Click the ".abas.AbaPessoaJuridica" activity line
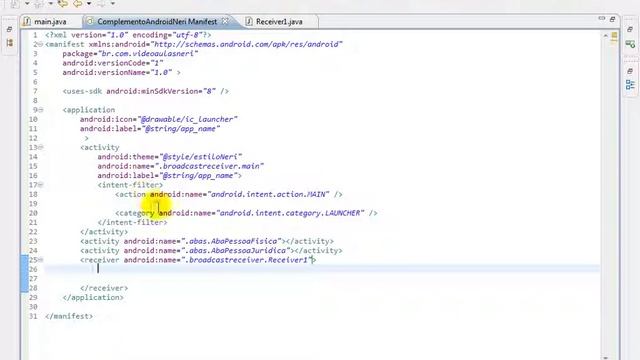Viewport: 640px width, 360px height. pos(211,251)
